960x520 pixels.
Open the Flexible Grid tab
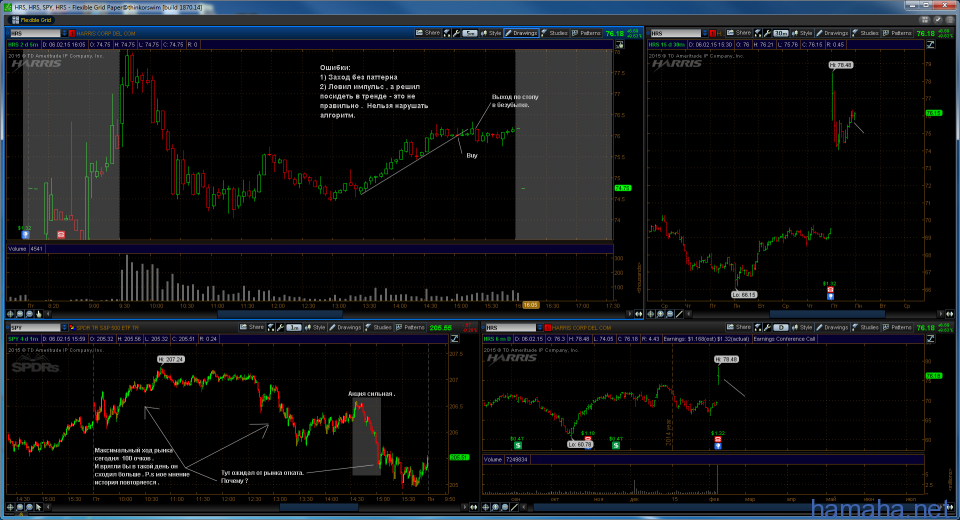click(x=32, y=20)
